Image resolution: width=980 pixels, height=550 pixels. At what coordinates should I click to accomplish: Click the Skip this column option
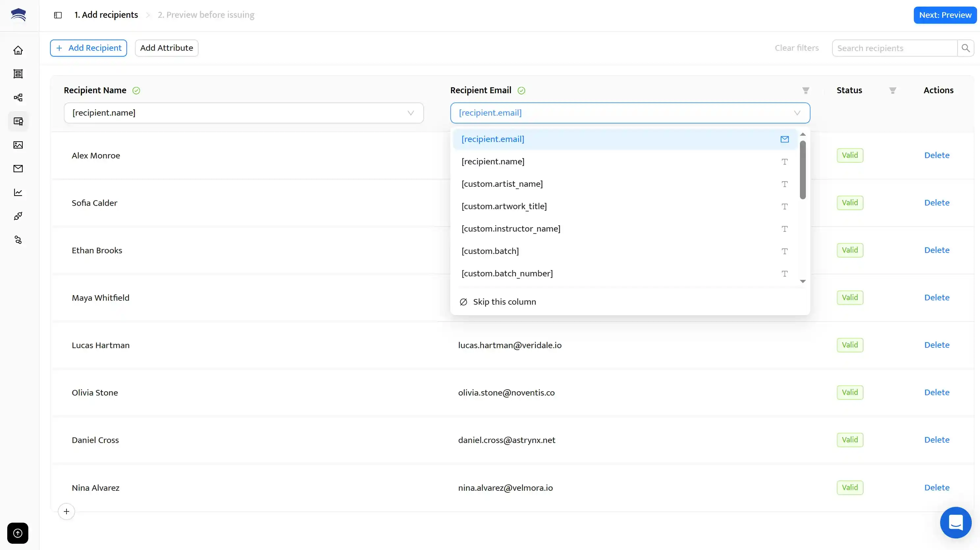[504, 302]
